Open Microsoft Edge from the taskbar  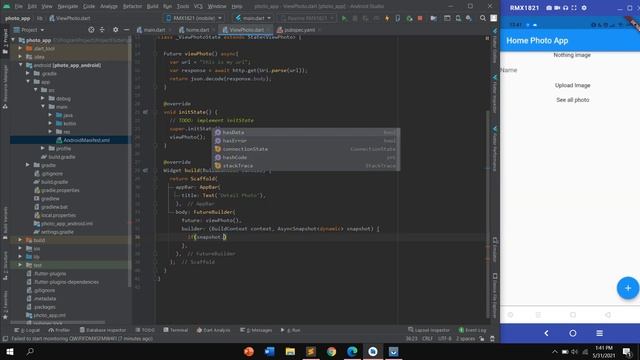point(352,351)
